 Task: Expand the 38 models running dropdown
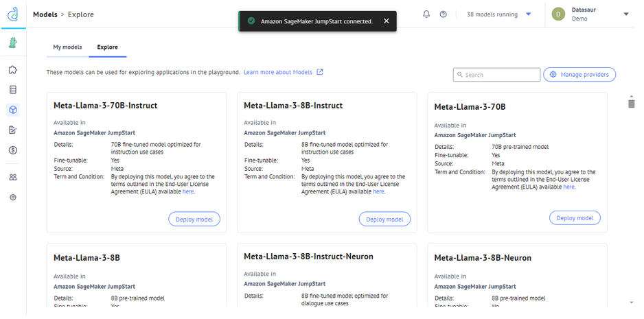click(x=528, y=14)
